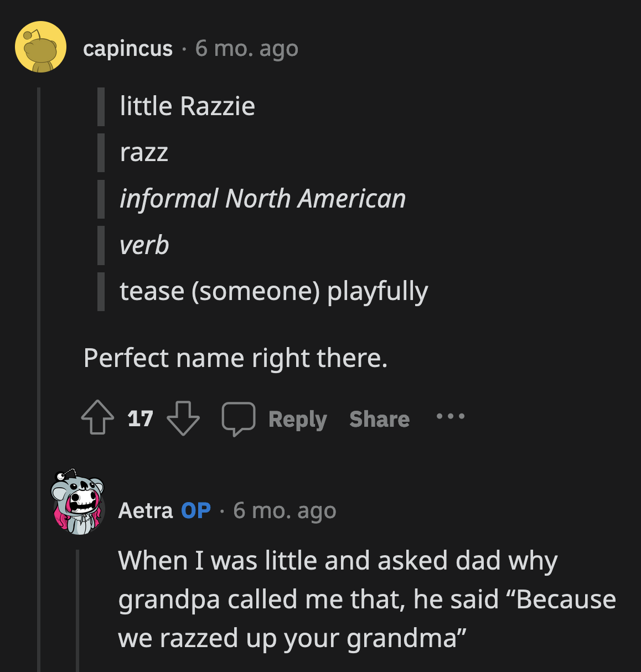Collapse Aetra's reply using the thread line
This screenshot has height=672, width=641.
click(77, 609)
